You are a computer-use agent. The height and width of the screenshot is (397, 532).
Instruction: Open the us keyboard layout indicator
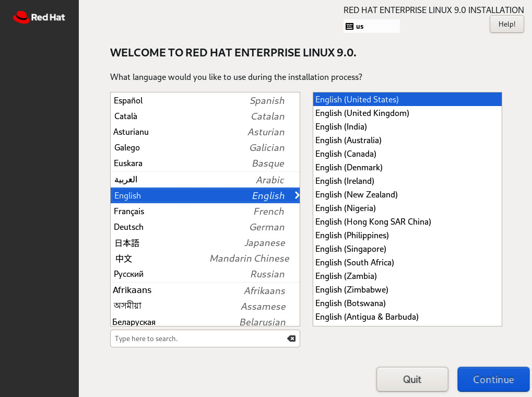[372, 26]
